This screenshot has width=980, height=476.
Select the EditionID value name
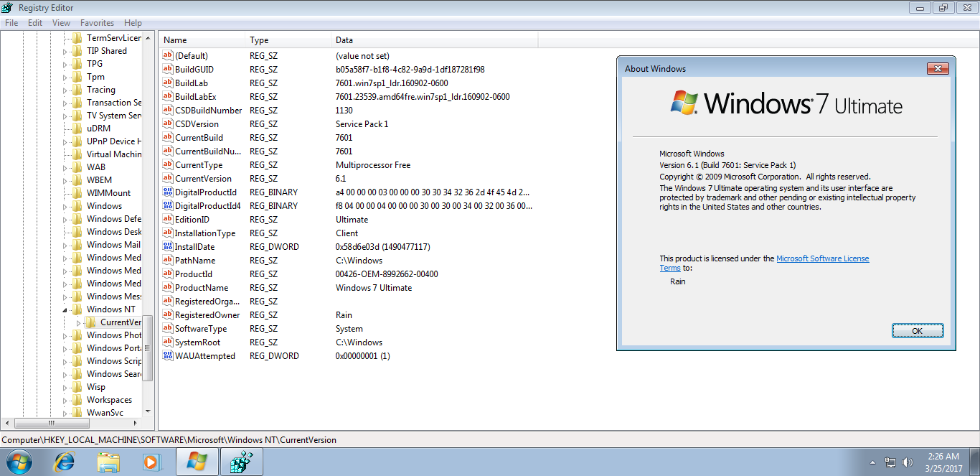point(192,220)
